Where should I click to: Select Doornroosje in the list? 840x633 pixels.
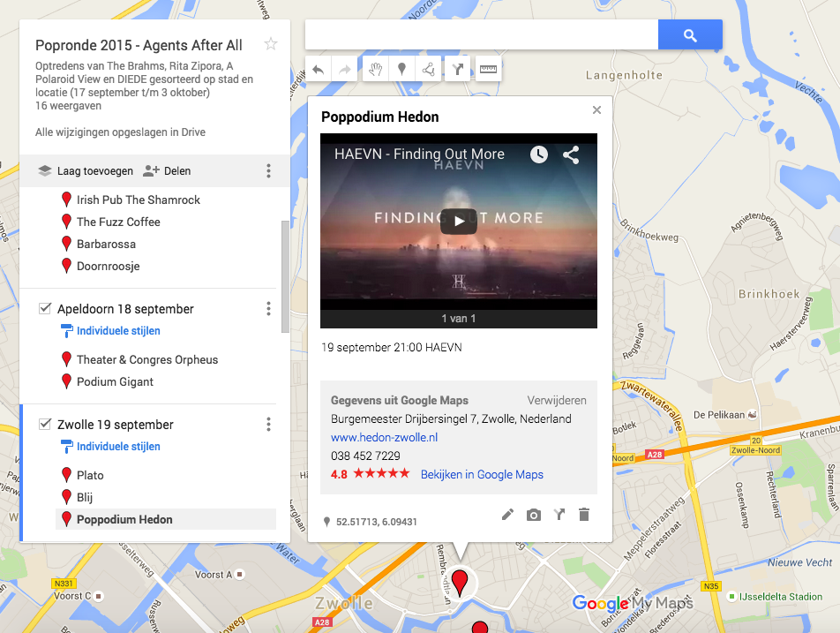point(109,266)
